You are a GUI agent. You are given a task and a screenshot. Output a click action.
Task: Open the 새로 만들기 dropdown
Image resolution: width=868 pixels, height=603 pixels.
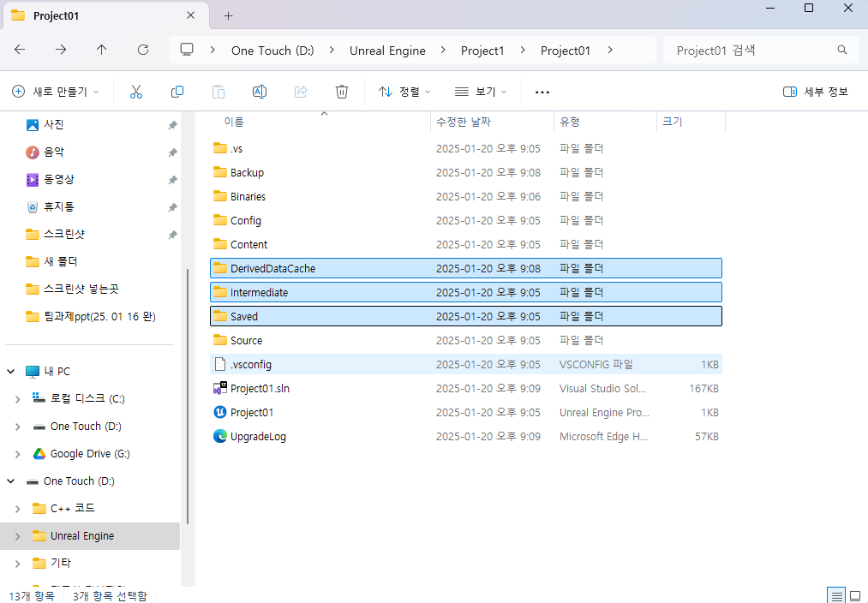tap(56, 92)
